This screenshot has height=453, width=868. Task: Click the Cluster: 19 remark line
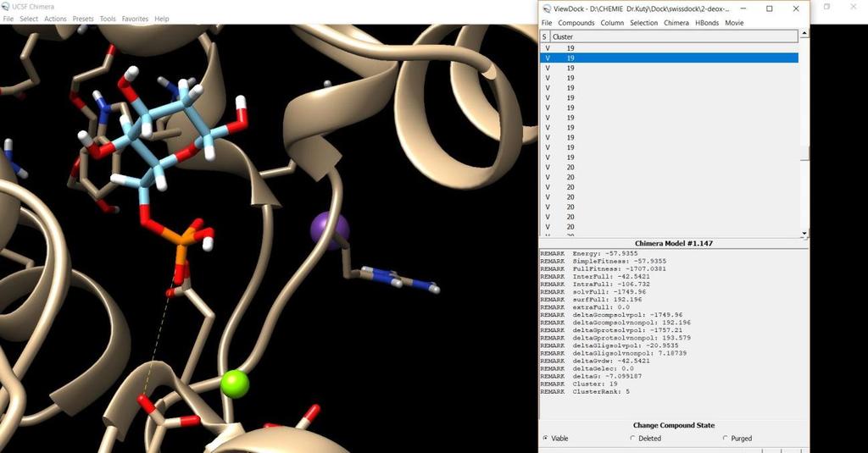point(579,384)
